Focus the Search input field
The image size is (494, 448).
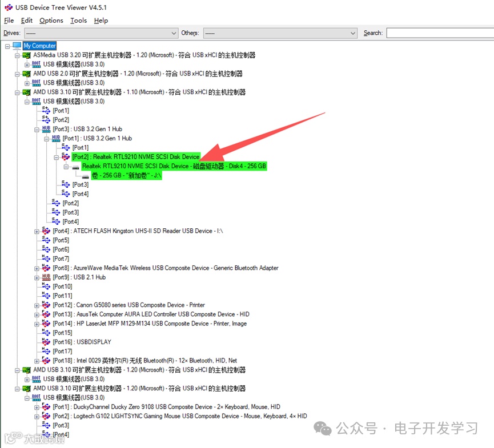click(x=440, y=33)
